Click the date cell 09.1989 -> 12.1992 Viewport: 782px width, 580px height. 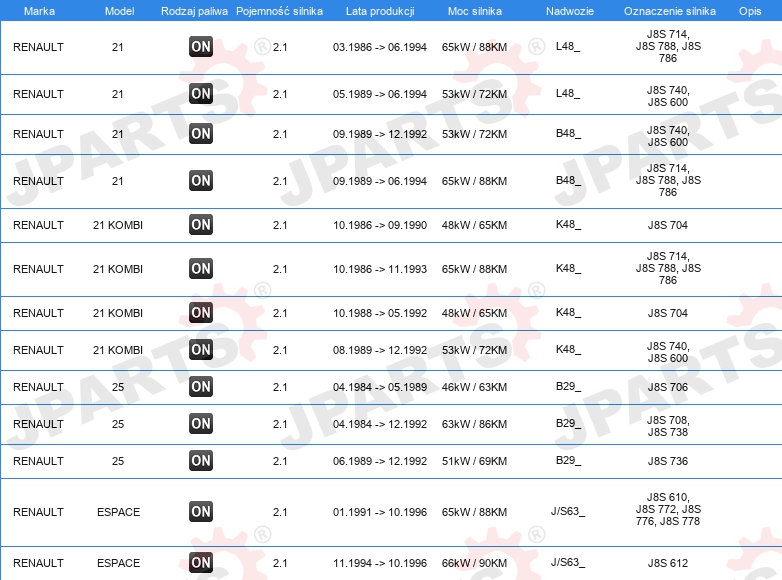(x=380, y=134)
